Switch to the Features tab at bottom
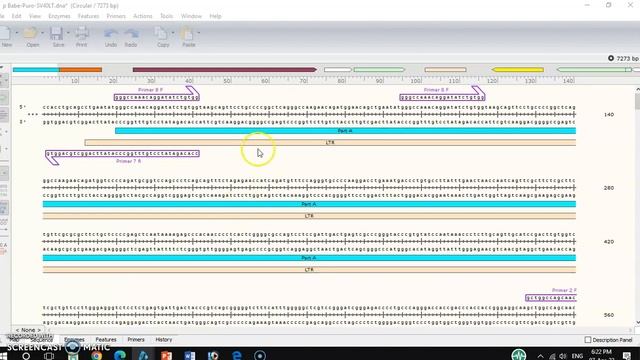This screenshot has width=640, height=360. [x=106, y=340]
